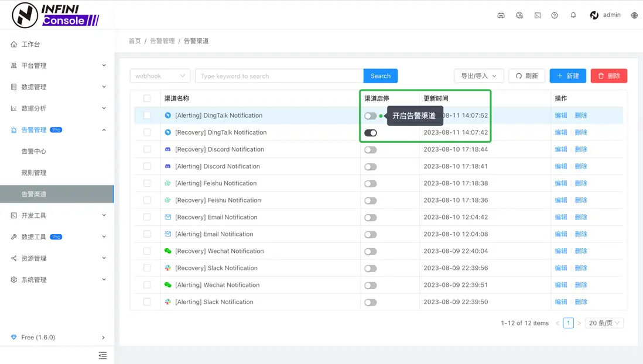Image resolution: width=643 pixels, height=364 pixels.
Task: Click the 工作台 home icon in sidebar
Action: [x=14, y=44]
